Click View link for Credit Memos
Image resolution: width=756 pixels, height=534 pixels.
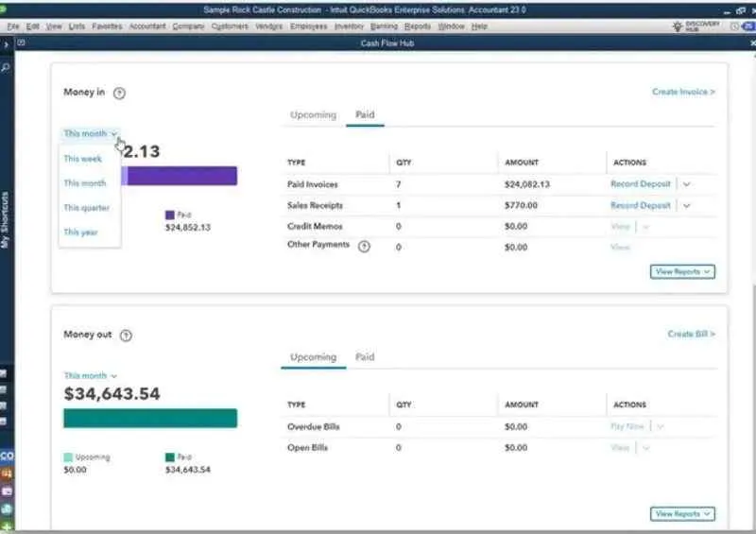click(x=620, y=227)
